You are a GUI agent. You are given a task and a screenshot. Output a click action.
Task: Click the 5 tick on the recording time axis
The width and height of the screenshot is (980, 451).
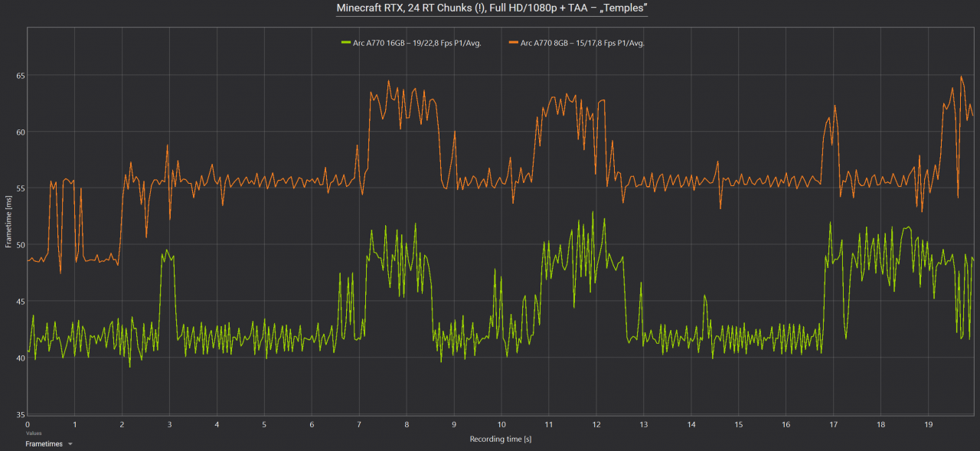pyautogui.click(x=264, y=423)
